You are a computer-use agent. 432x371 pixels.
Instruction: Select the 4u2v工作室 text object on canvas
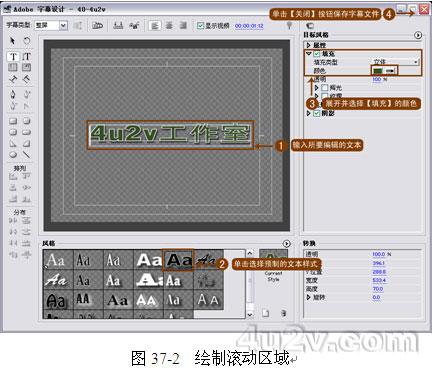coord(170,135)
